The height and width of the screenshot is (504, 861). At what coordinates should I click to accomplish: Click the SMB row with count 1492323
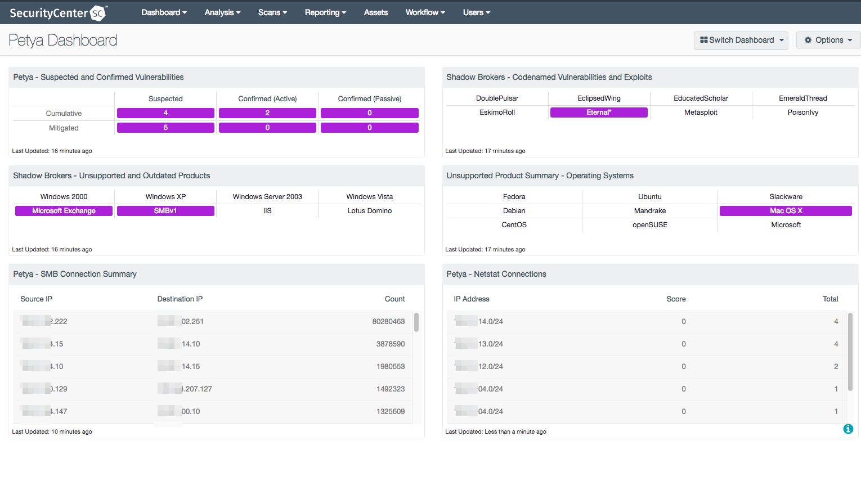(213, 389)
